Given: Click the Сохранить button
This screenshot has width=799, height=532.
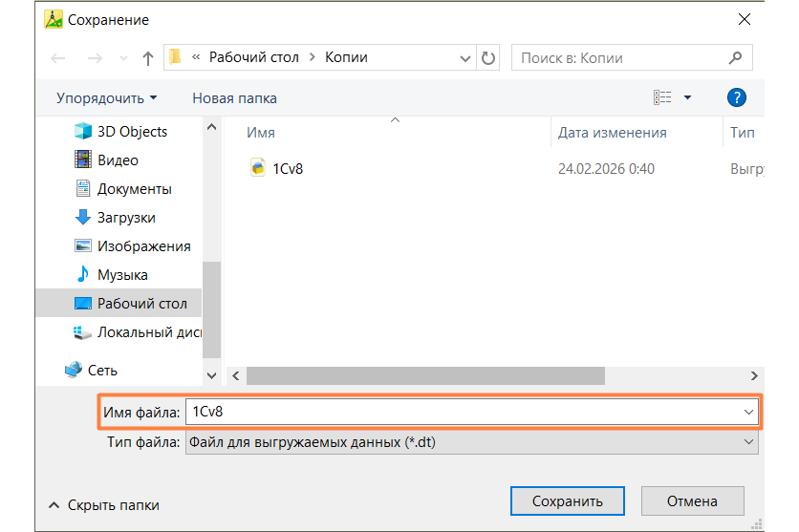Looking at the screenshot, I should click(x=567, y=500).
